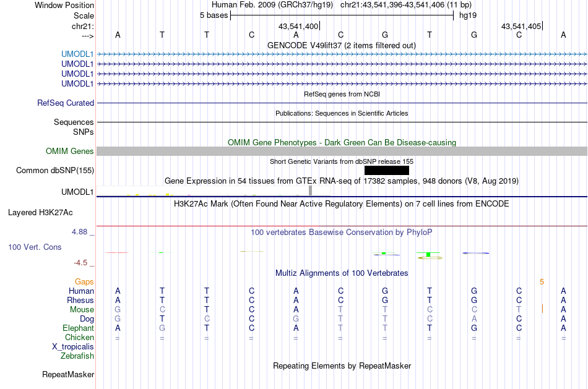Open Repeating Elements by RepeatMasker title

click(342, 365)
